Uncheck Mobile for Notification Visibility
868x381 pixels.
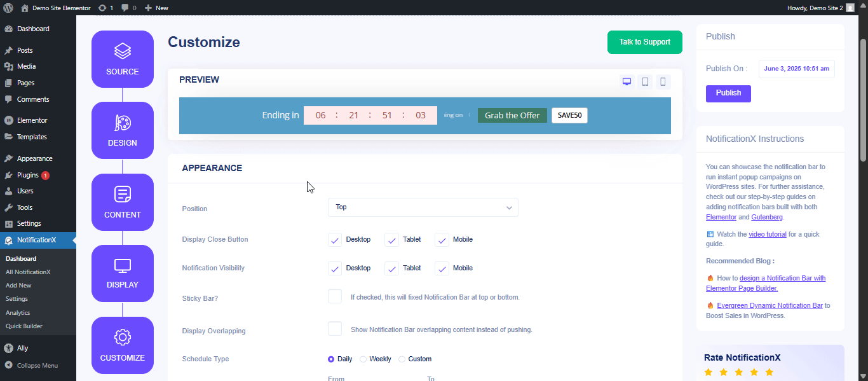(x=442, y=268)
